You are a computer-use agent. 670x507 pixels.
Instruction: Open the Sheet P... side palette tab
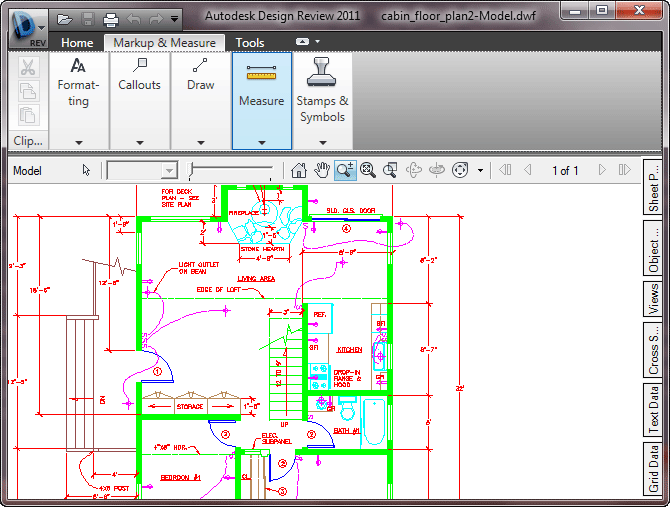click(x=653, y=186)
